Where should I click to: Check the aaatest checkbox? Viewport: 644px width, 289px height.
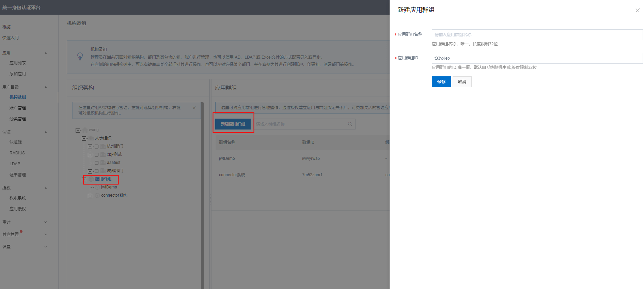96,163
